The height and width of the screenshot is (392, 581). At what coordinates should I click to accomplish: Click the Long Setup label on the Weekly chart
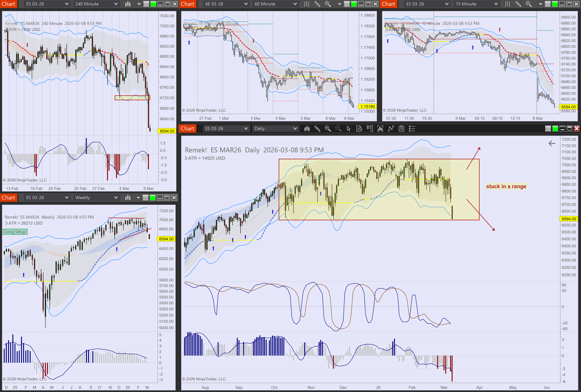click(x=15, y=232)
